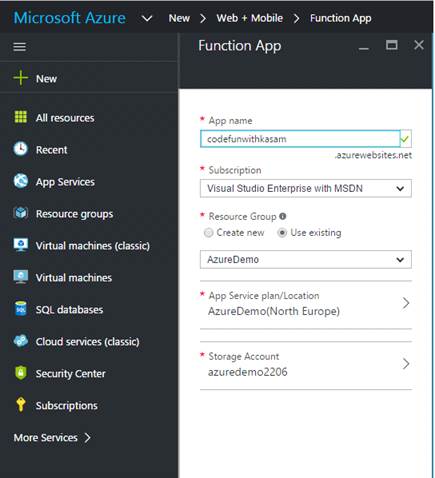435x478 pixels.
Task: Open Virtual machines (classic) label
Action: (93, 246)
